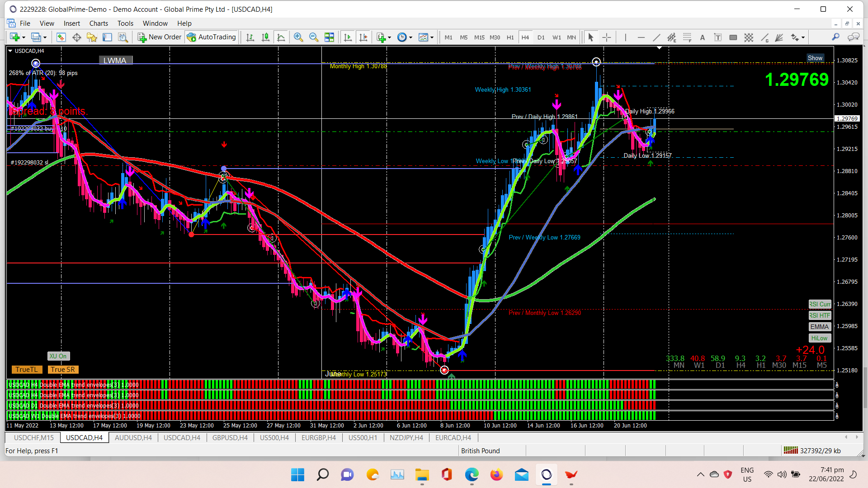Click the EMMA white label button
868x488 pixels.
819,327
